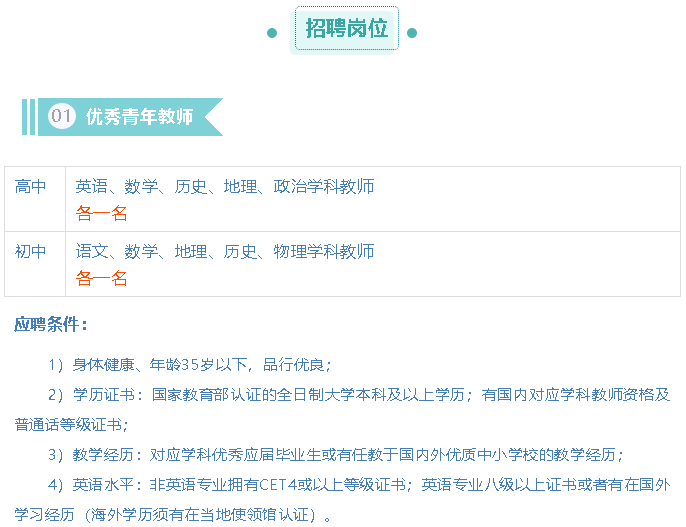686x527 pixels.
Task: Click the 01 circular number badge
Action: (62, 116)
